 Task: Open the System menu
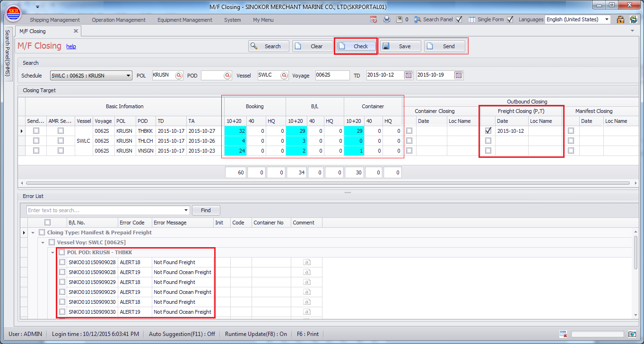(233, 20)
